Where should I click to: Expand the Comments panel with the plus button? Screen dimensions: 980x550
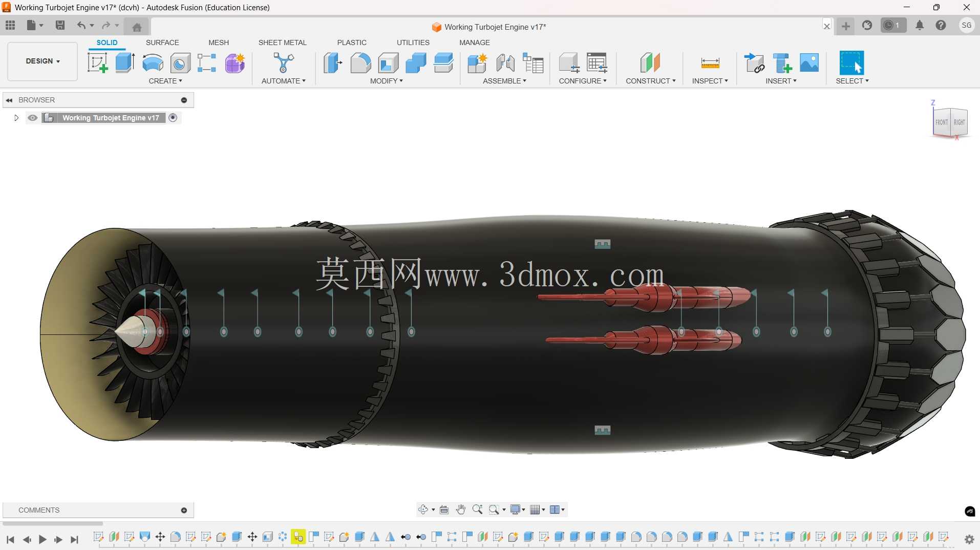[184, 510]
